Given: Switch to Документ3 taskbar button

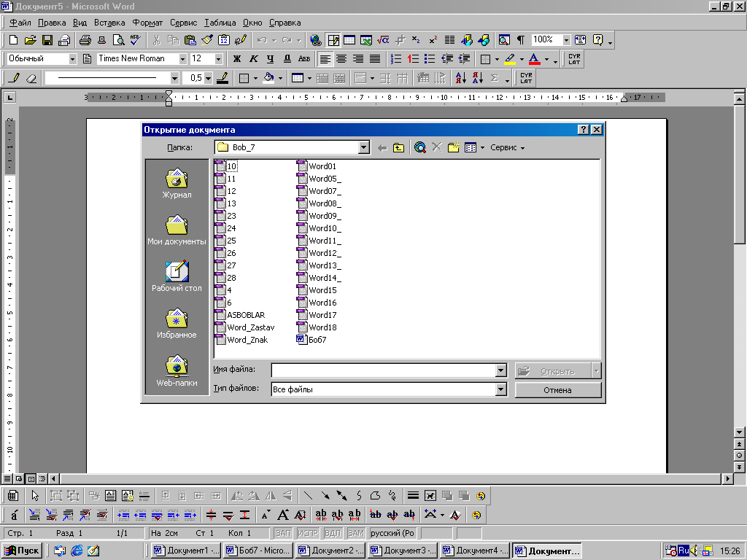Looking at the screenshot, I should point(404,551).
